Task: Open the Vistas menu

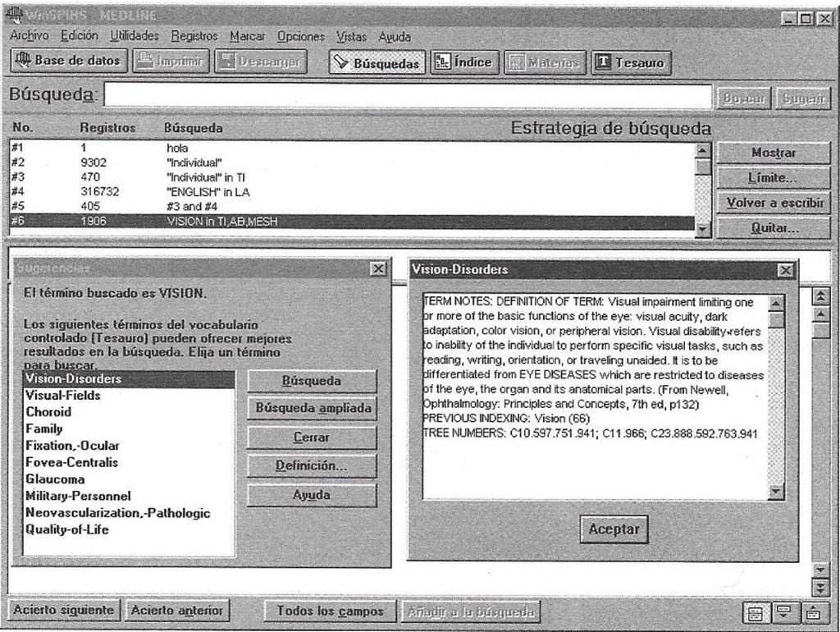Action: click(351, 38)
